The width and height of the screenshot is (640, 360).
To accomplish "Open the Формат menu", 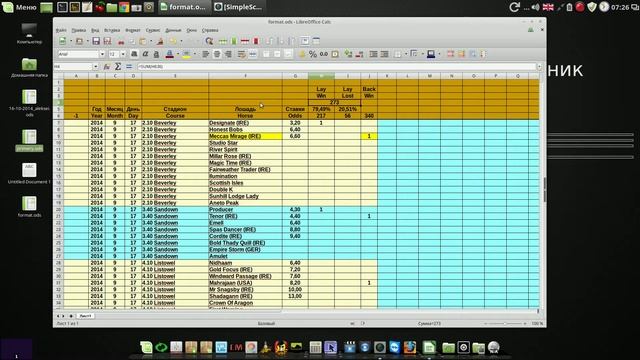I will pyautogui.click(x=132, y=30).
